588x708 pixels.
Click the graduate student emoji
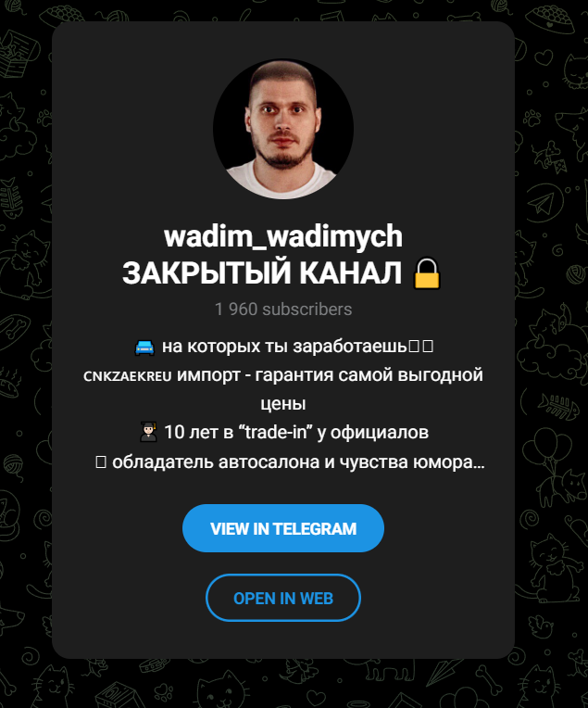(148, 433)
